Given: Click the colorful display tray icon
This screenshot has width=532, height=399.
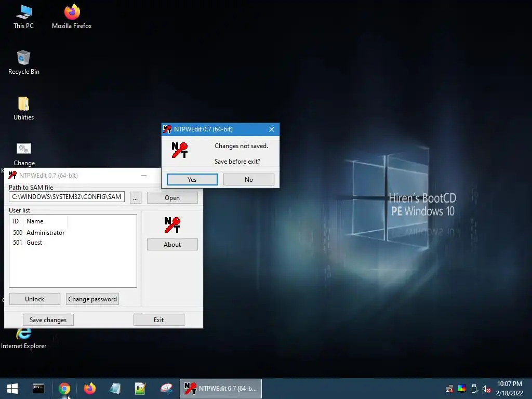Looking at the screenshot, I should [x=462, y=389].
